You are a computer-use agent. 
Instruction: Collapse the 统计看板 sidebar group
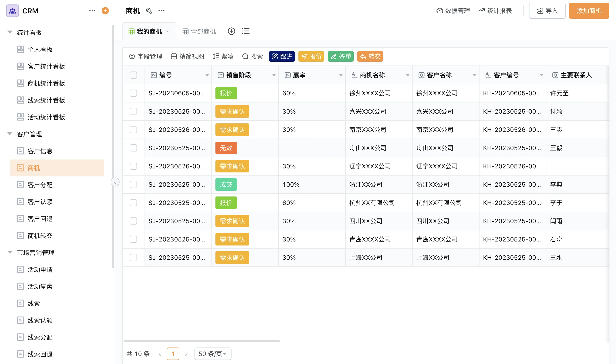click(x=10, y=32)
